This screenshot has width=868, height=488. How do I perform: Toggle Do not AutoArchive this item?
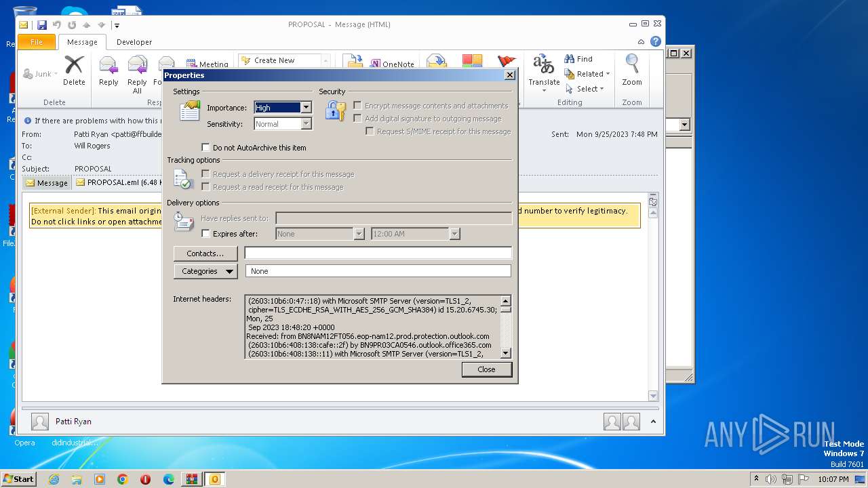coord(206,147)
